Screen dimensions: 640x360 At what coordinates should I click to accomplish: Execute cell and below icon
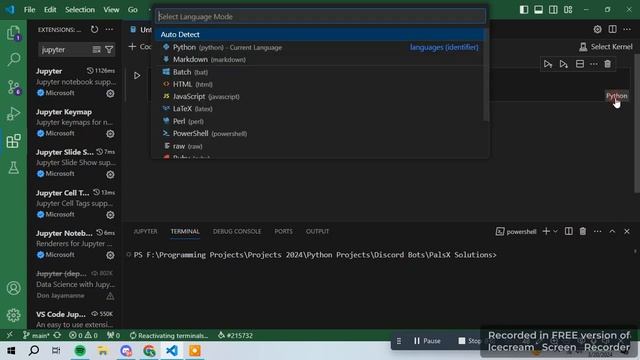click(563, 64)
